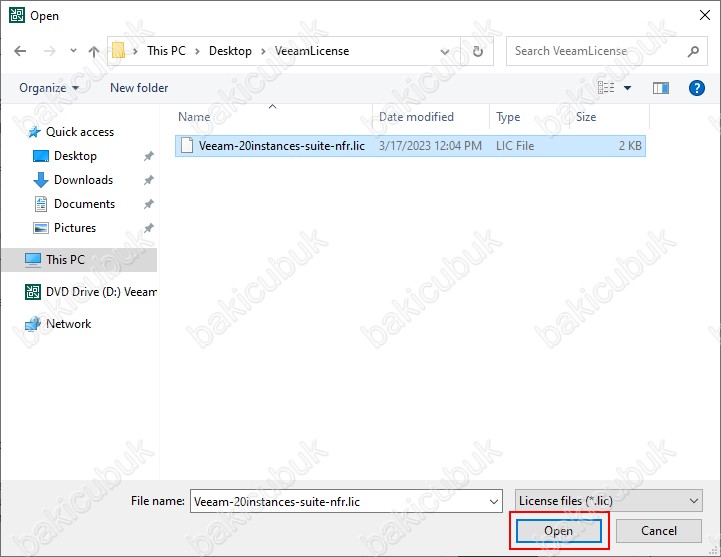Image resolution: width=721 pixels, height=557 pixels.
Task: Go forward with the right arrow
Action: tap(49, 51)
